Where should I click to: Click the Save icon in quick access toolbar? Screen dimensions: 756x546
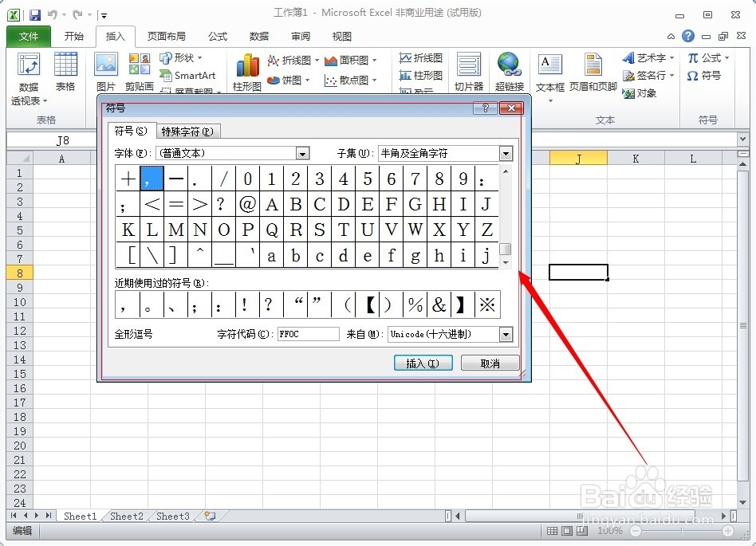point(35,15)
